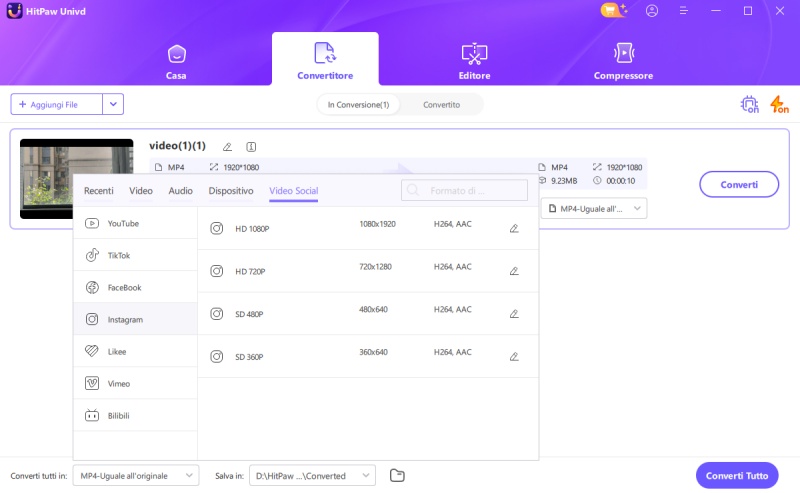Open the Video format tab

[x=141, y=191]
